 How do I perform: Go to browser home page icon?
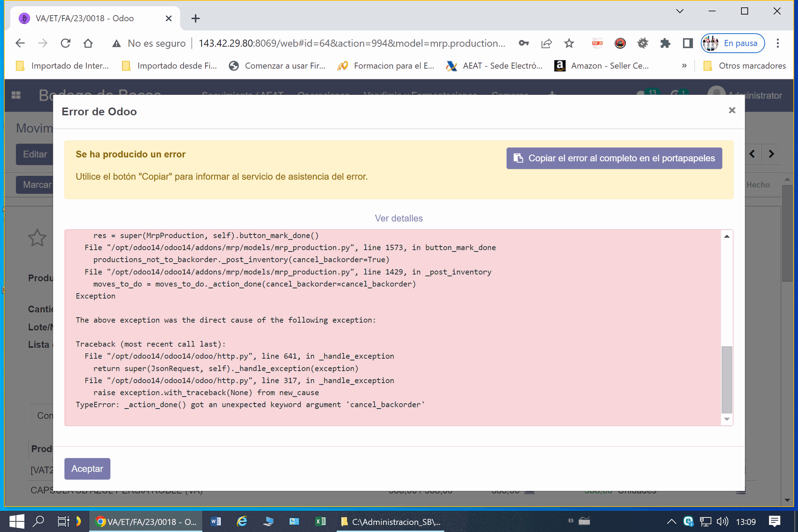88,43
